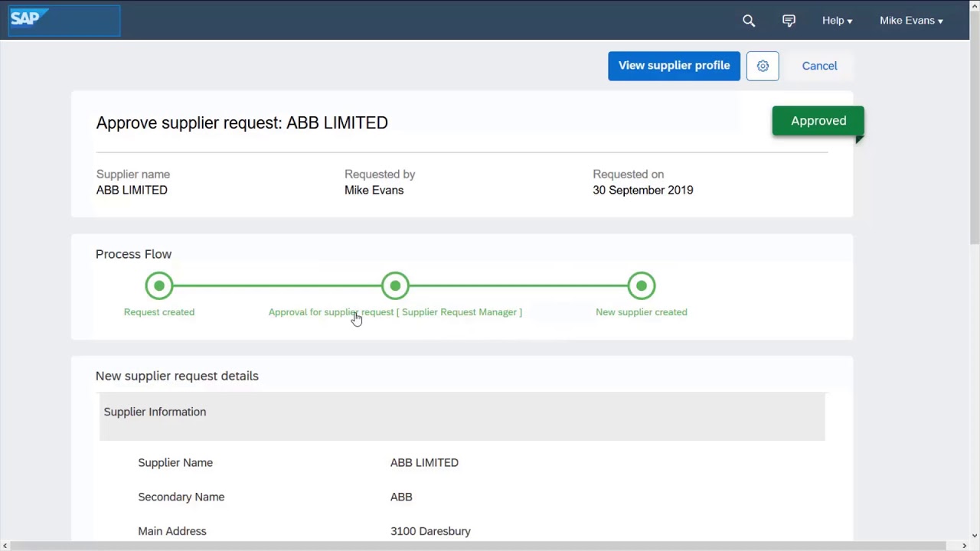Click the 'Secondary Name' field label
Screen dimensions: 980x551
[181, 497]
